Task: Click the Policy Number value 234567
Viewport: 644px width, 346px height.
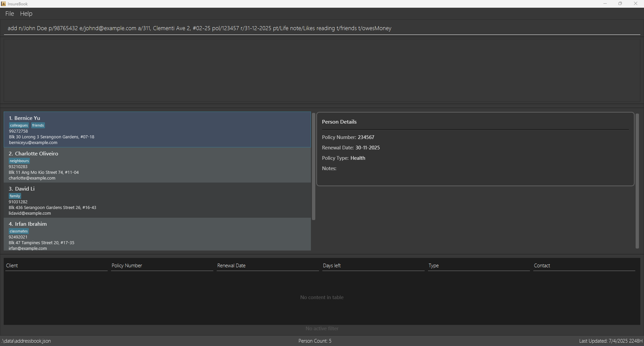Action: point(366,137)
